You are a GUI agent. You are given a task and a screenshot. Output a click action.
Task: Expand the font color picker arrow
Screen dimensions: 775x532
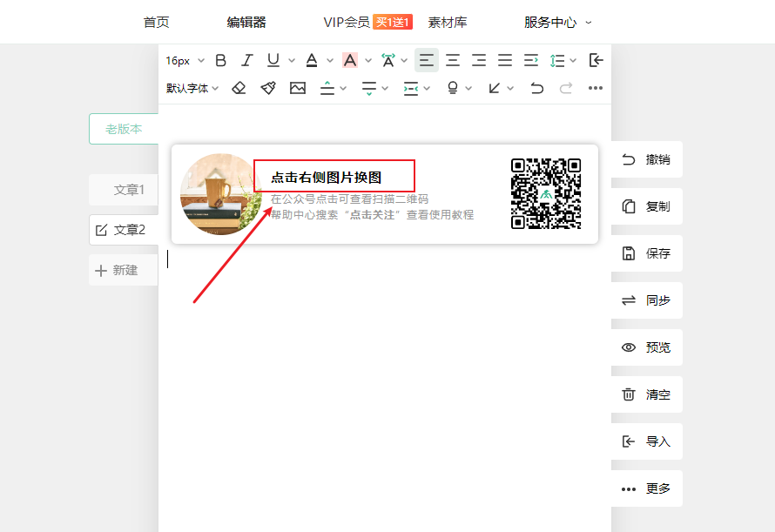[x=330, y=60]
